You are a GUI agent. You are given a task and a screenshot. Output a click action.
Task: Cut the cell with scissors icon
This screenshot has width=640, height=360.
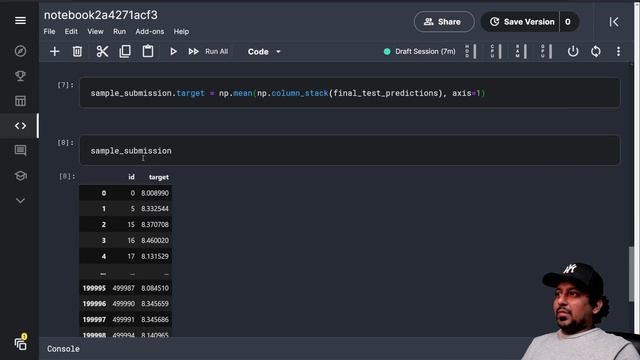tap(102, 51)
